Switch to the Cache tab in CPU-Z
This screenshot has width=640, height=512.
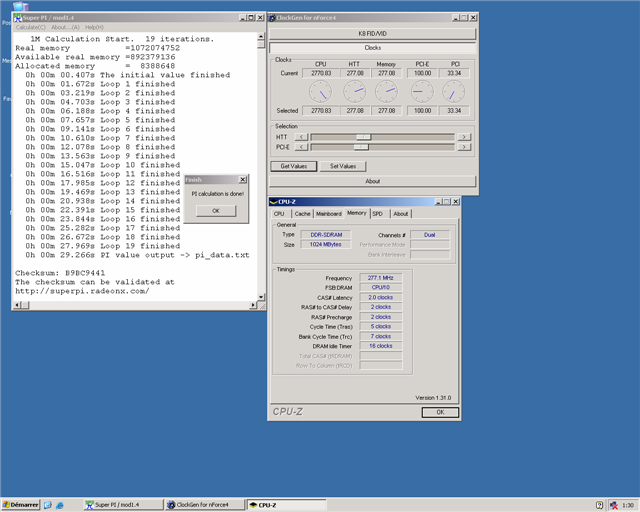pyautogui.click(x=302, y=213)
